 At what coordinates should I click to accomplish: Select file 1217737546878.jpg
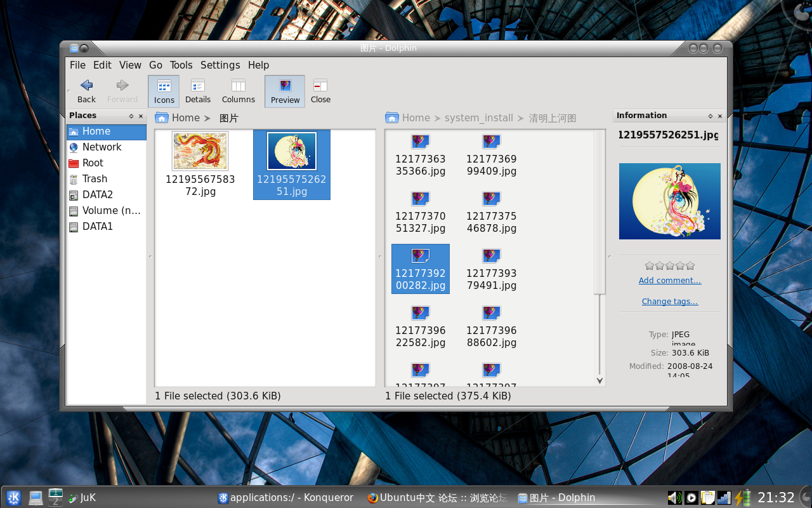click(x=492, y=213)
